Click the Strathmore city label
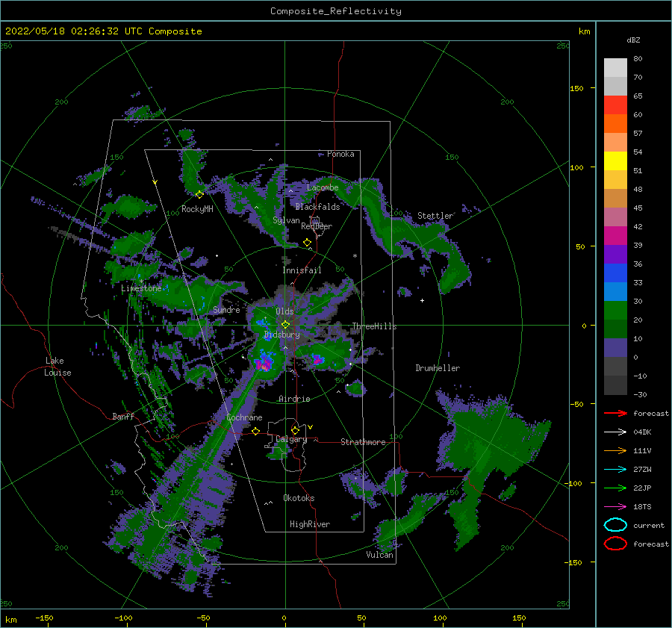This screenshot has height=628, width=672. (363, 442)
